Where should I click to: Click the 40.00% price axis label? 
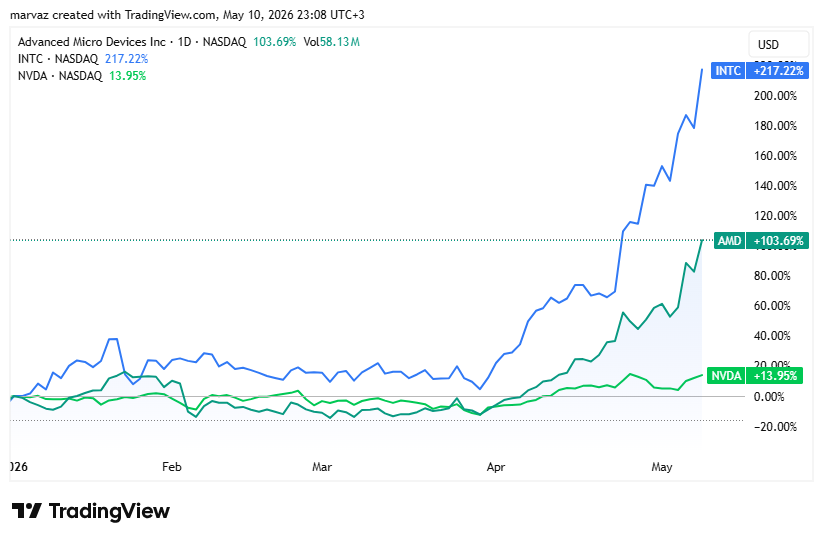click(x=772, y=335)
